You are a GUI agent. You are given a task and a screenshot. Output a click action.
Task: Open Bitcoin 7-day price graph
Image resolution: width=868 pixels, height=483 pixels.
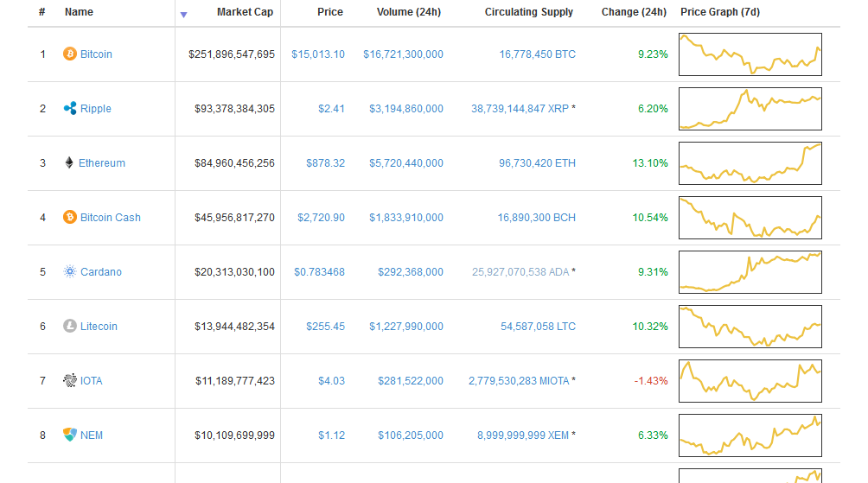tap(750, 54)
